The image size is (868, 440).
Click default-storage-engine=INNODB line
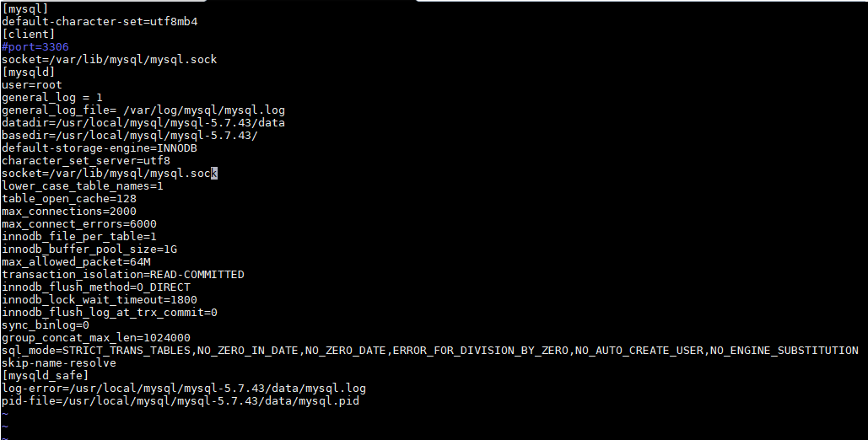point(100,148)
